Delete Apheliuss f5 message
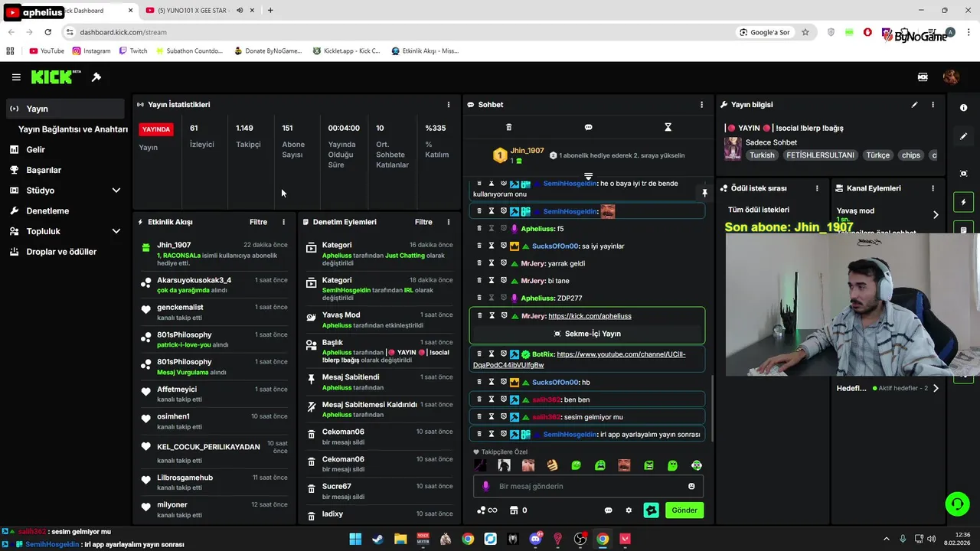 point(479,228)
